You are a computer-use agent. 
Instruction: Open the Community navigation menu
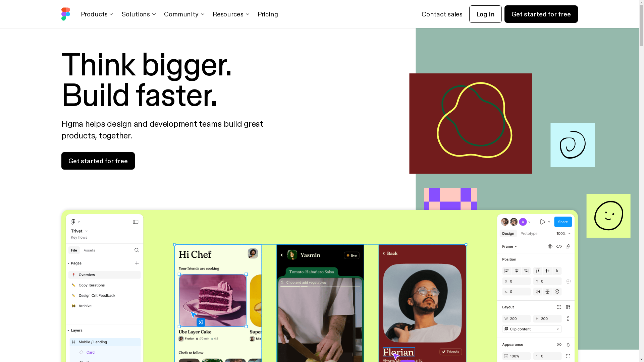(x=184, y=14)
